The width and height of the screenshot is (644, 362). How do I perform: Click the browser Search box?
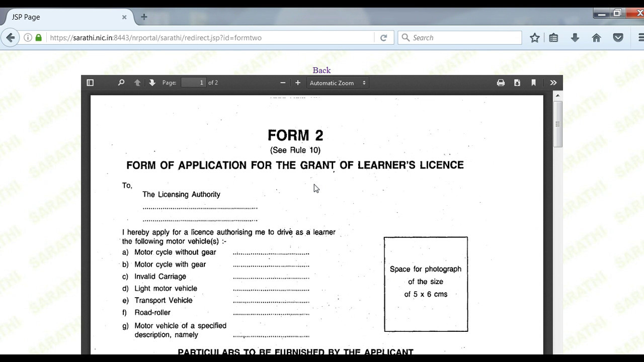pyautogui.click(x=460, y=38)
